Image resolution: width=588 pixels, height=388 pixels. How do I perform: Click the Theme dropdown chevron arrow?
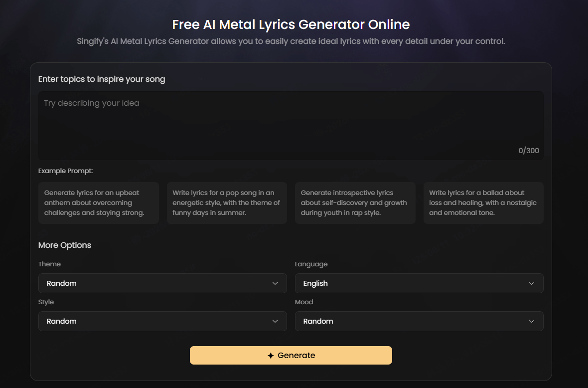pos(275,283)
